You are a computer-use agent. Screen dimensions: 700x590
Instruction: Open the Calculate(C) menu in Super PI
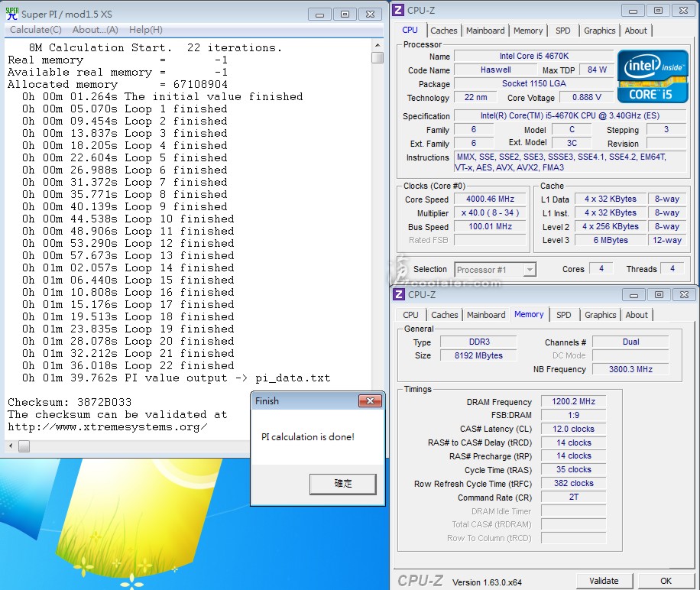36,30
